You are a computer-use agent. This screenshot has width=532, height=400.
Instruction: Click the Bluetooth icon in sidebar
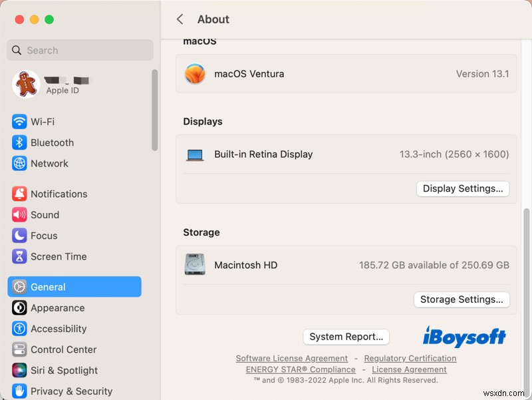[x=19, y=142]
